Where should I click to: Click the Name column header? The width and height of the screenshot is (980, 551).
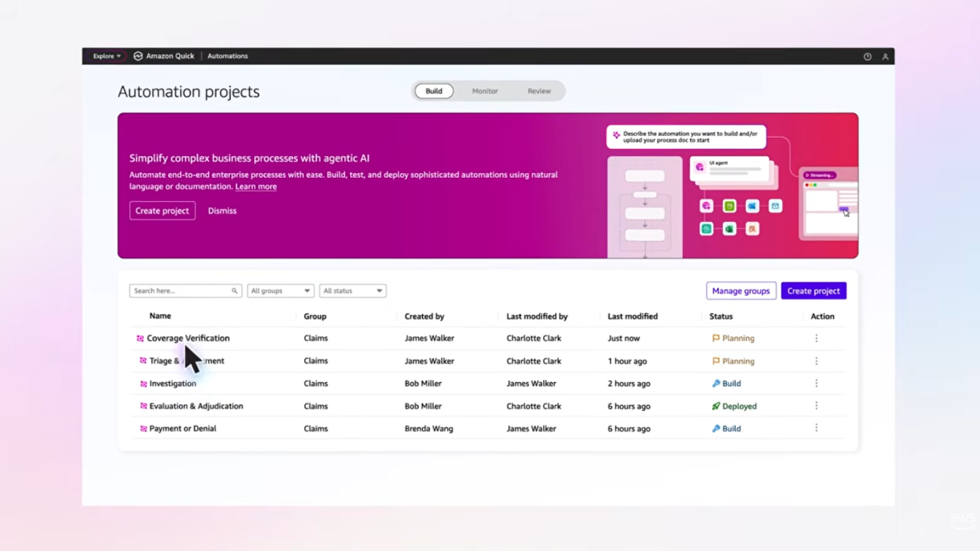pos(160,316)
